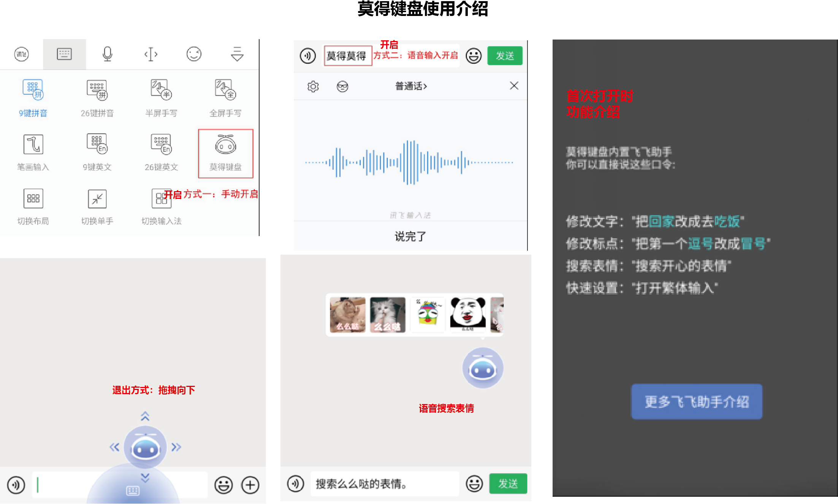Tap the iFlytek logo icon in keyboard toolbar
Viewport: 838px width, 504px height.
point(21,54)
